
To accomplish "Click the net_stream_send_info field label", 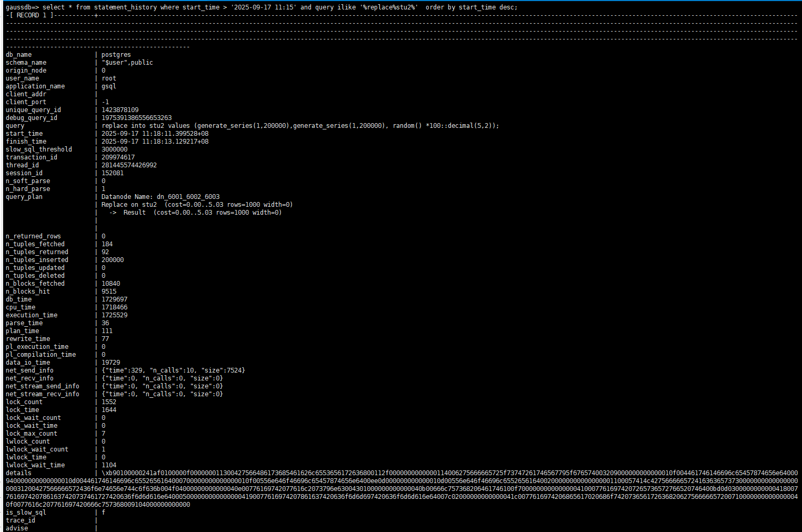I will [x=43, y=386].
